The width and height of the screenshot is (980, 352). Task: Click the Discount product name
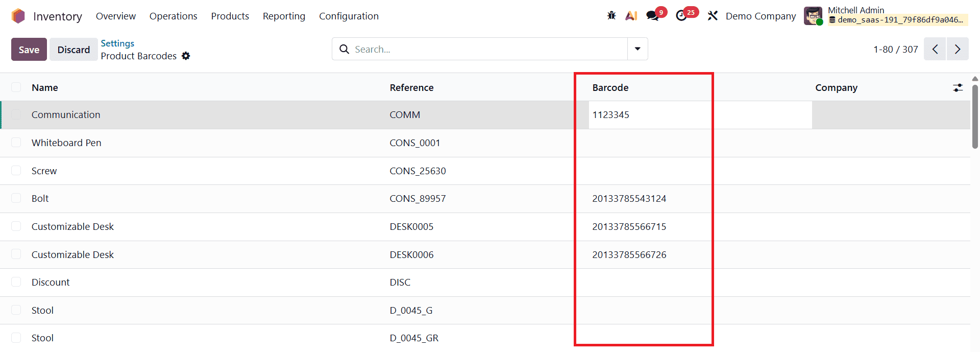tap(51, 282)
